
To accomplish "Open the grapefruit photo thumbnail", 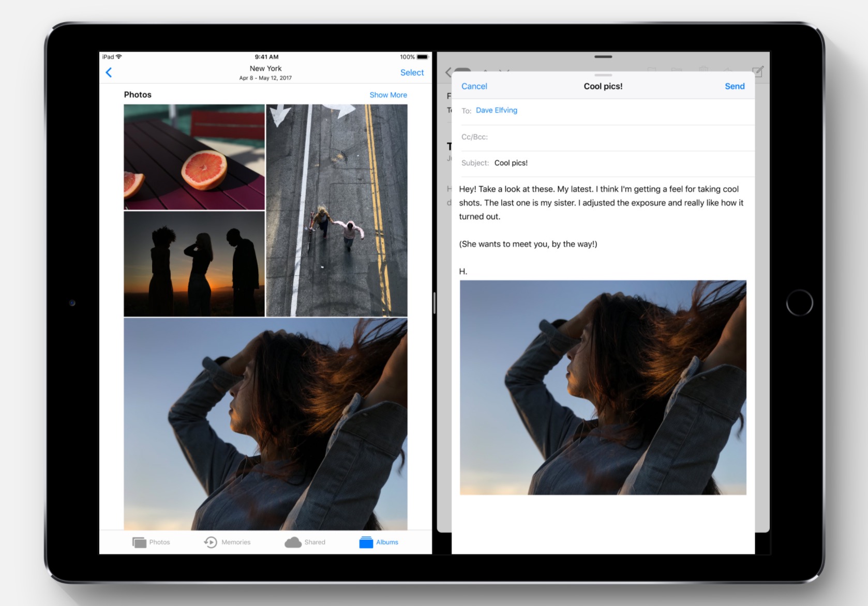I will click(194, 157).
